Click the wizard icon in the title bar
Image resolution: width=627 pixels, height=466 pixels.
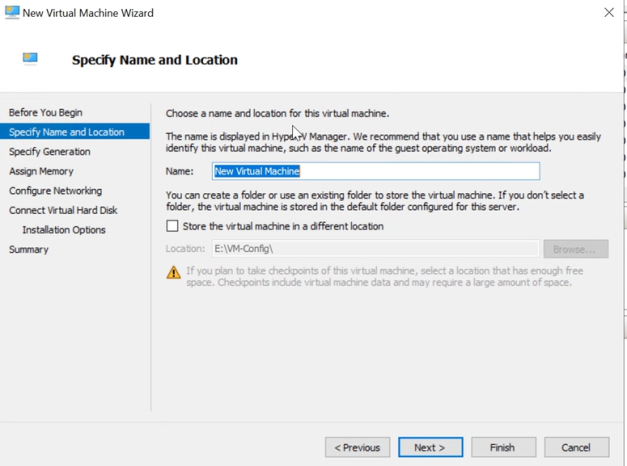point(12,13)
